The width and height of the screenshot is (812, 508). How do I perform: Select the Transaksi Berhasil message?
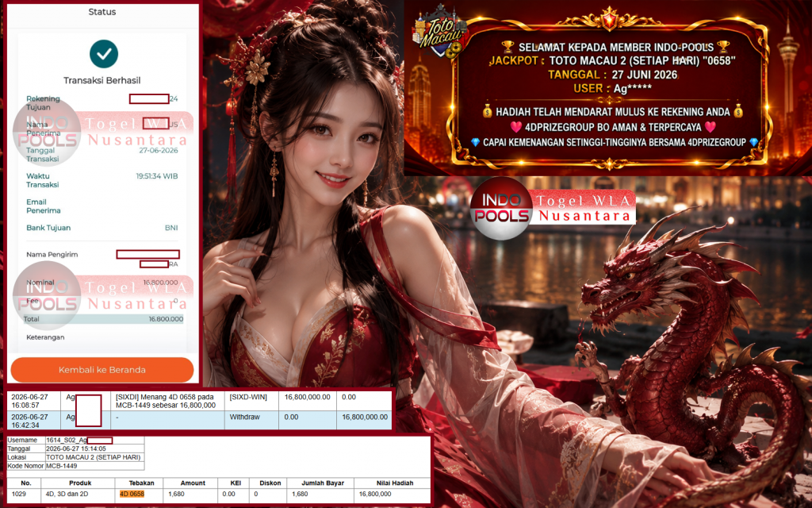click(x=102, y=80)
